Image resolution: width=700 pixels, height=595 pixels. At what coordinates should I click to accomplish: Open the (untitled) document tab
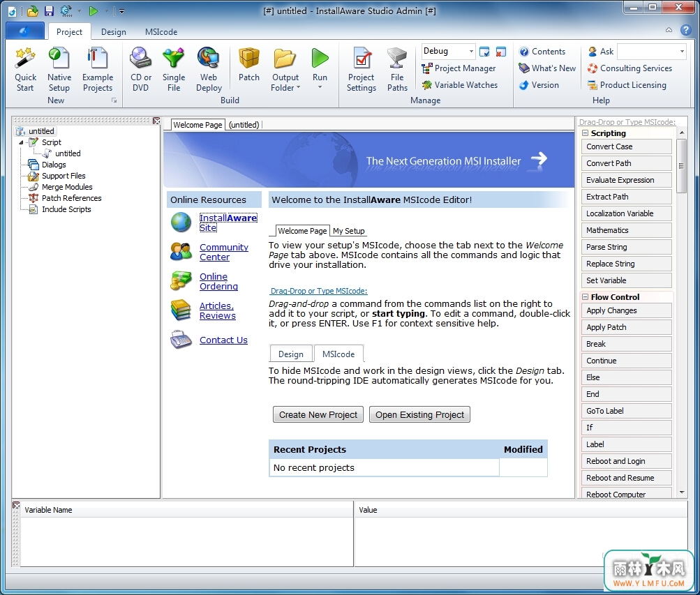click(244, 125)
